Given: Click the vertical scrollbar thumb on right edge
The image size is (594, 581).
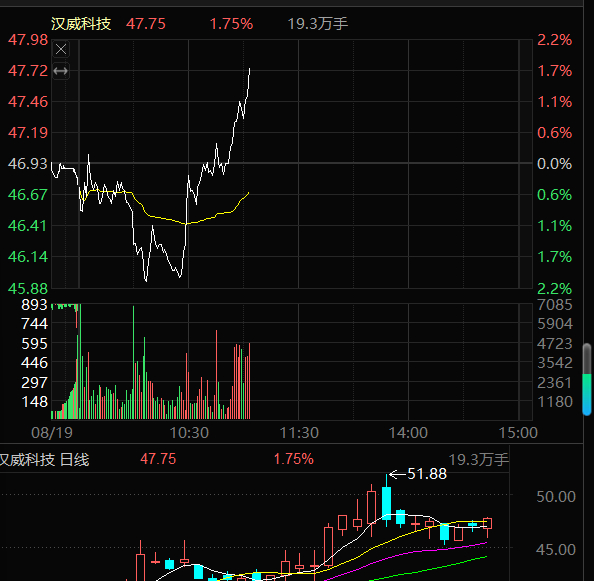Looking at the screenshot, I should coord(587,379).
